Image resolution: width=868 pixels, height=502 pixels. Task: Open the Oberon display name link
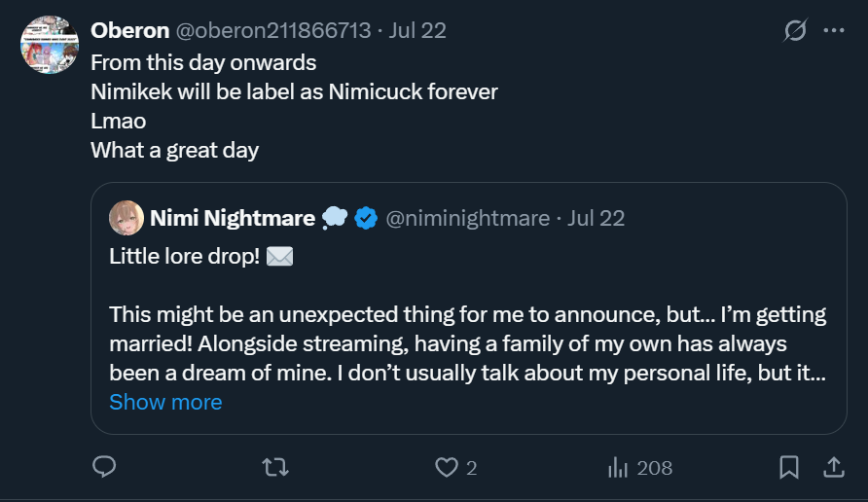(x=128, y=30)
